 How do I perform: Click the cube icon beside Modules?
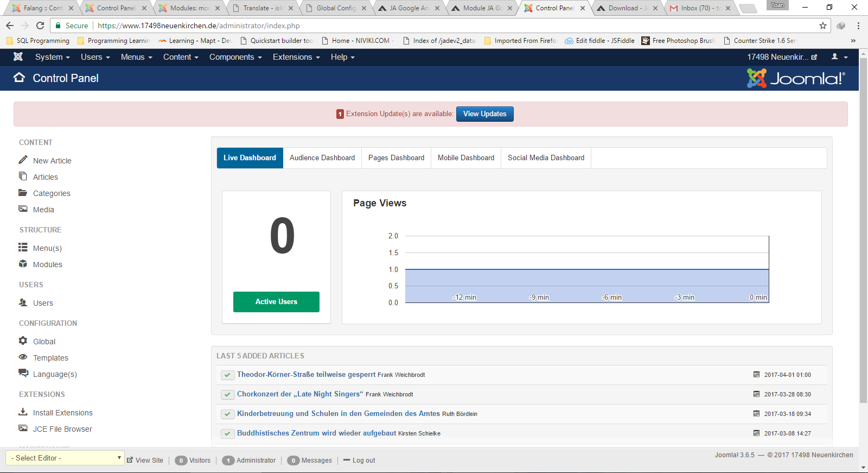tap(23, 264)
